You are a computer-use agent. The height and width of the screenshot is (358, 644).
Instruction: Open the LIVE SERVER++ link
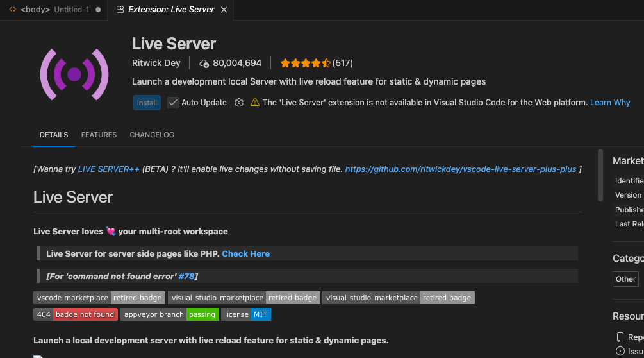point(108,169)
